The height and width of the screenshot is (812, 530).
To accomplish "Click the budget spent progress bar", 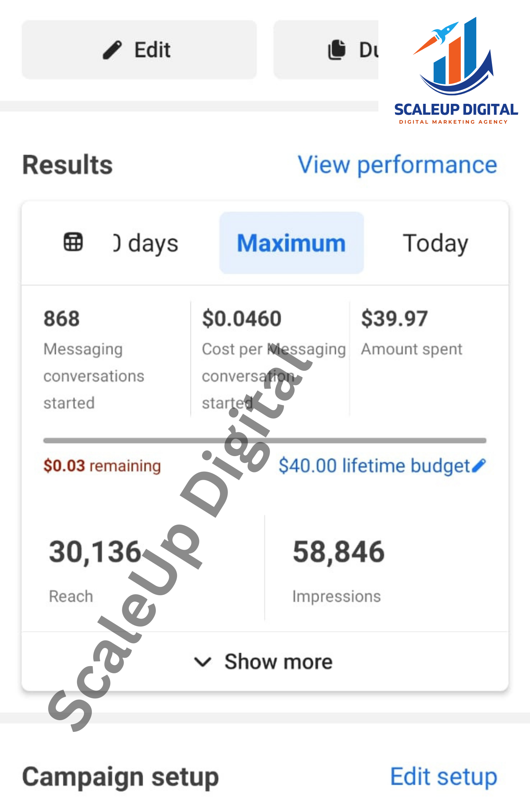I will click(265, 441).
